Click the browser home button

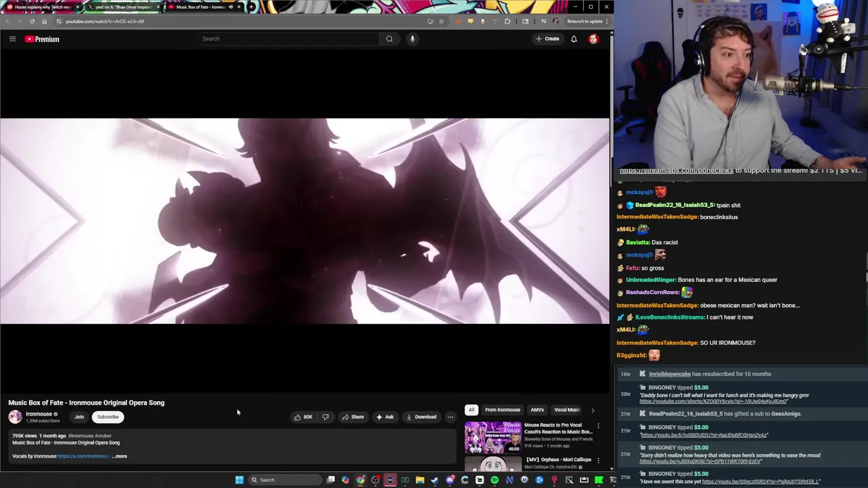[44, 21]
